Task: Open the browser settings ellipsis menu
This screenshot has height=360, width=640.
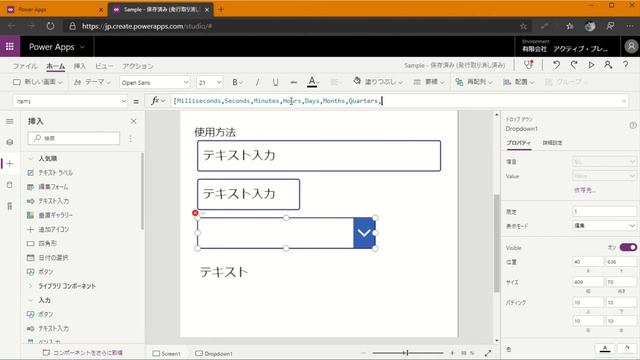Action: [630, 26]
